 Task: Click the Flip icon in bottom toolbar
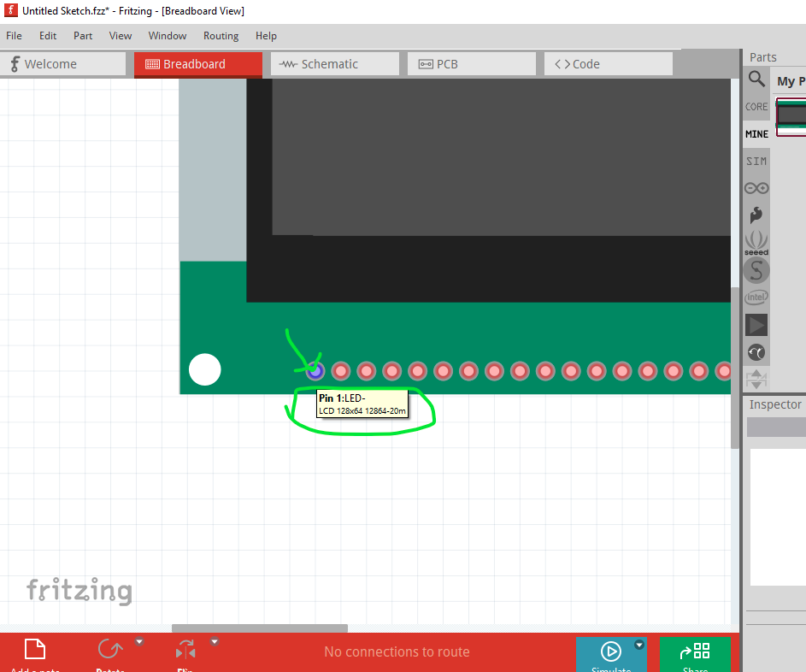tap(185, 650)
